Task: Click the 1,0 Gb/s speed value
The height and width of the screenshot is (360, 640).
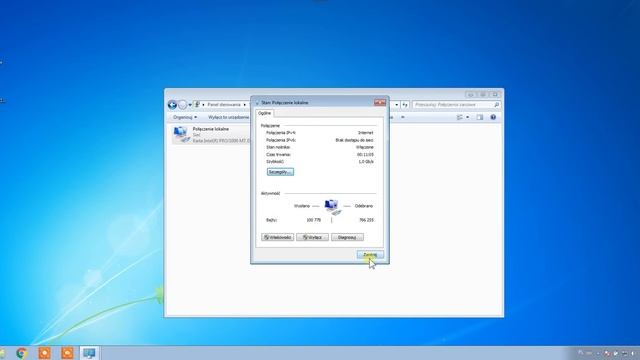Action: 366,162
